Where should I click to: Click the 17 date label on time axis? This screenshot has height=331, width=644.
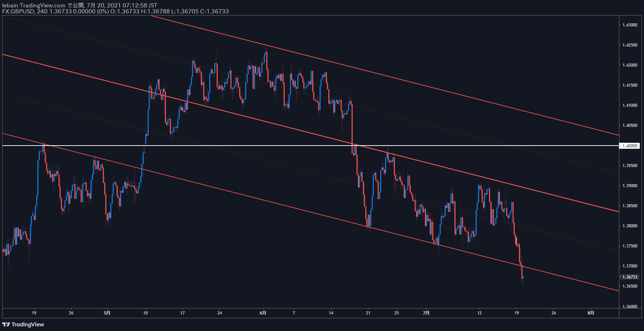pyautogui.click(x=182, y=313)
